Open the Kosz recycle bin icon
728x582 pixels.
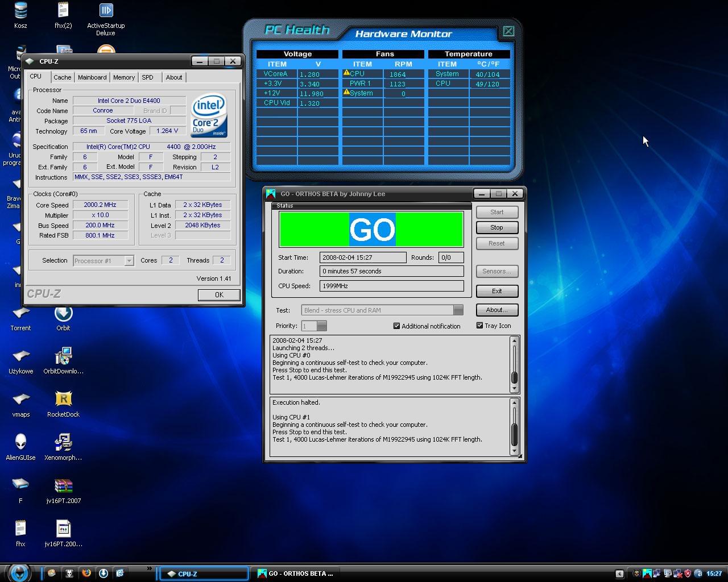pyautogui.click(x=20, y=15)
